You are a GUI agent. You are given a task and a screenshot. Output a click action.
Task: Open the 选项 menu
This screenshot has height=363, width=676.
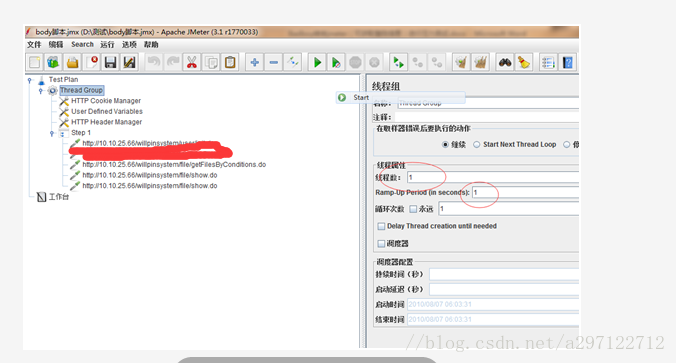click(129, 44)
